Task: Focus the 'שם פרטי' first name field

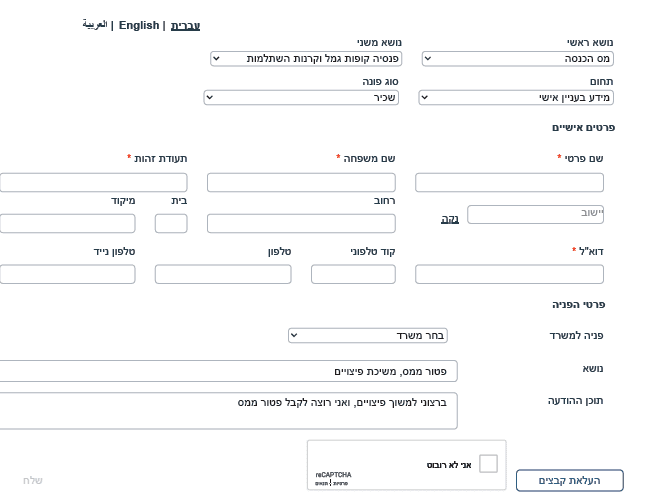Action: tap(509, 183)
